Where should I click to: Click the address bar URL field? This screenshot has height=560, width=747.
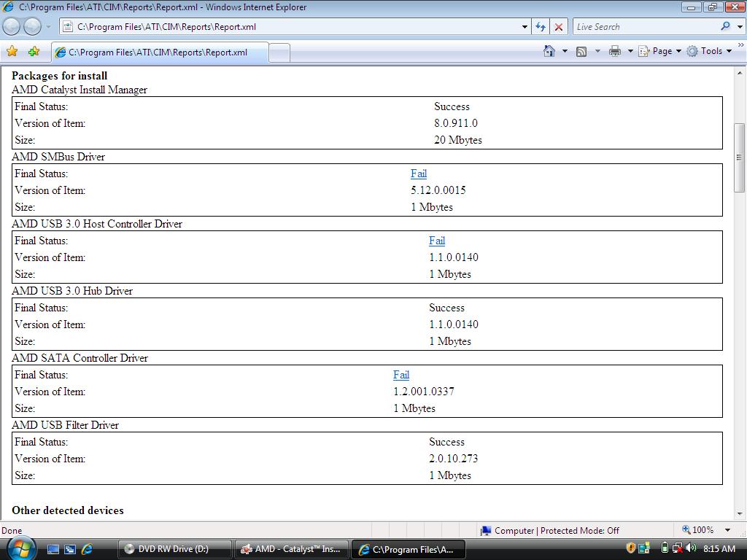[x=295, y=27]
